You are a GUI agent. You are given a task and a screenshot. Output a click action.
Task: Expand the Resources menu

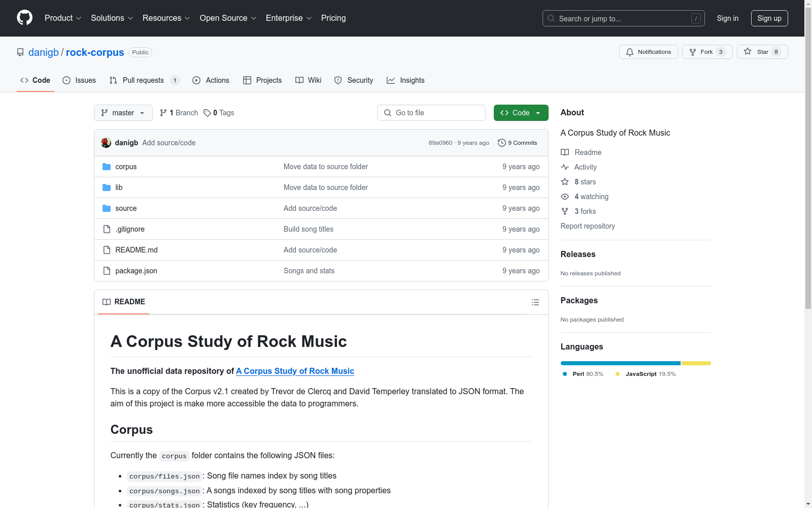tap(166, 18)
